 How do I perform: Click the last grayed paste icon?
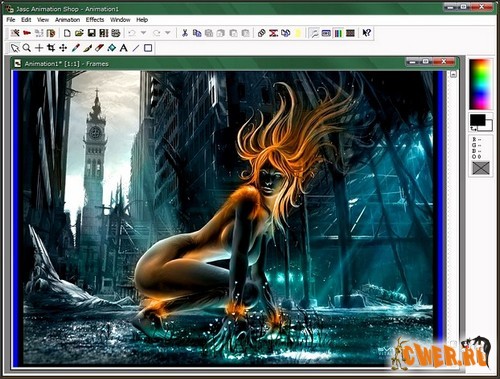click(245, 33)
